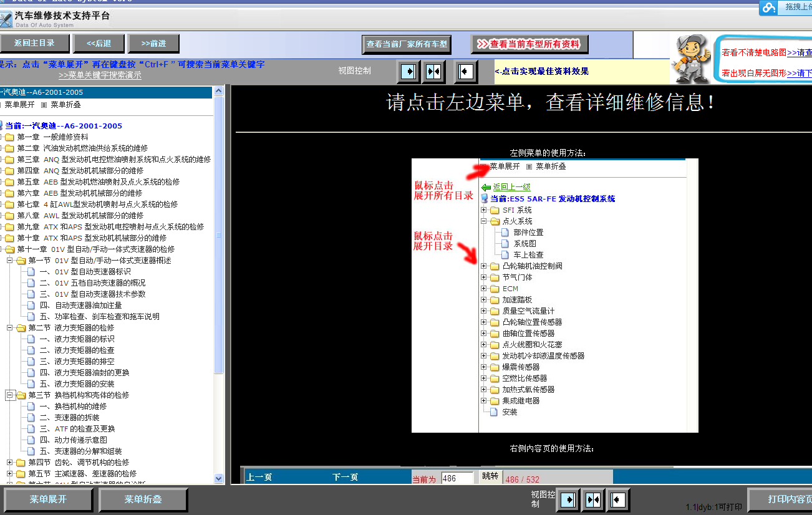
Task: Open 第五章 AEB 型发动机燃油喷射及点火系统 chapter
Action: (x=98, y=182)
